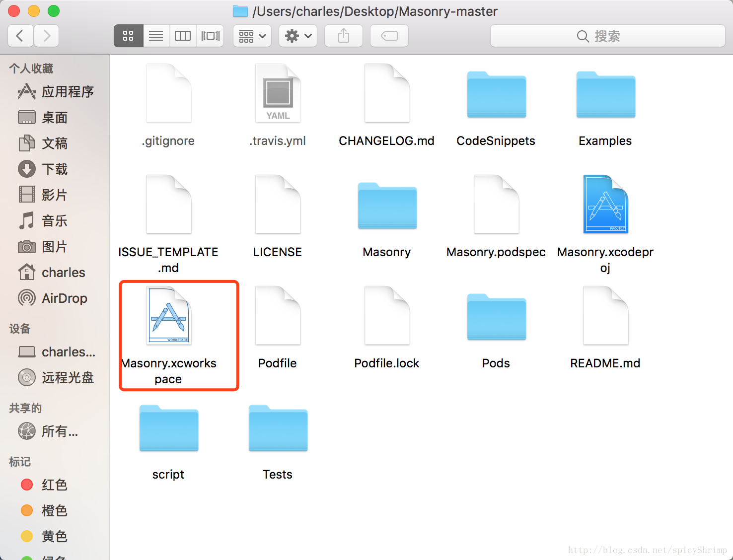Viewport: 733px width, 560px height.
Task: Select the Masonry.xcodeproj project icon
Action: (606, 204)
